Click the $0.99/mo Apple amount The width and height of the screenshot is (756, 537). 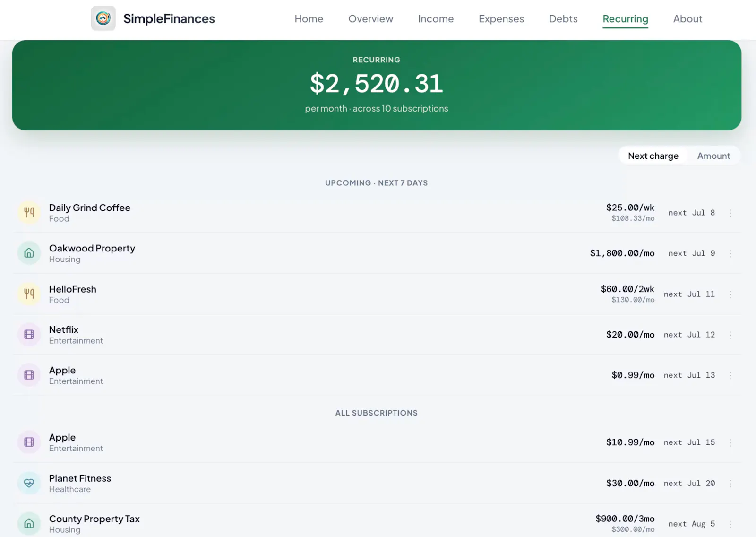point(633,375)
